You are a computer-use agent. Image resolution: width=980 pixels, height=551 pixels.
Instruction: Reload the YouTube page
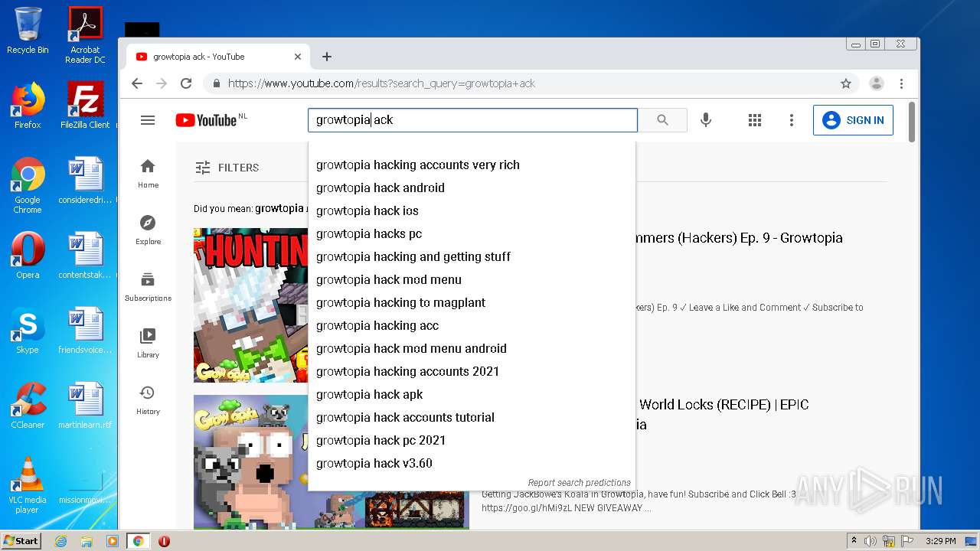coord(186,83)
